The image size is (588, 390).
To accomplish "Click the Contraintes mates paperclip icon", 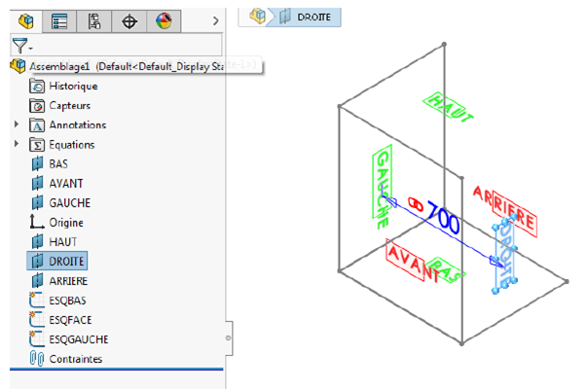I will (x=38, y=359).
